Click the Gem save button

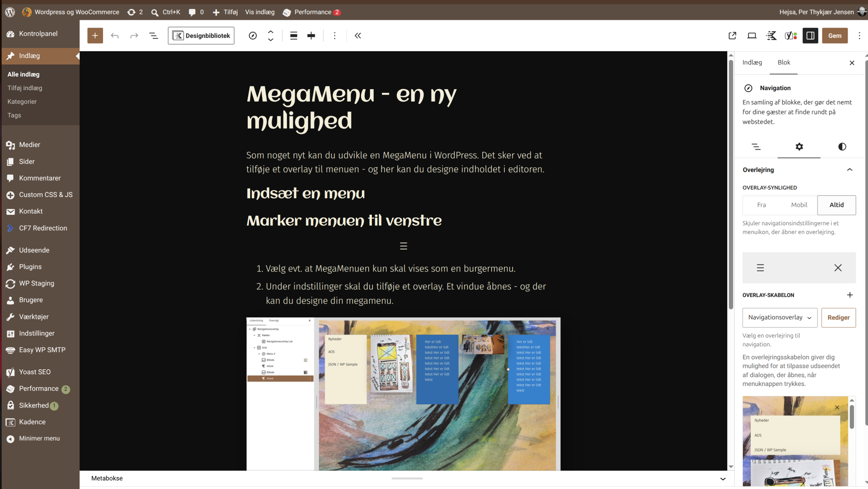(x=834, y=36)
